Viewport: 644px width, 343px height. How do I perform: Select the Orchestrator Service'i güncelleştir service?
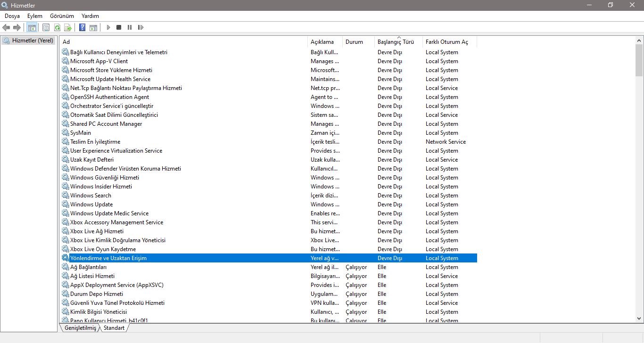[269, 106]
